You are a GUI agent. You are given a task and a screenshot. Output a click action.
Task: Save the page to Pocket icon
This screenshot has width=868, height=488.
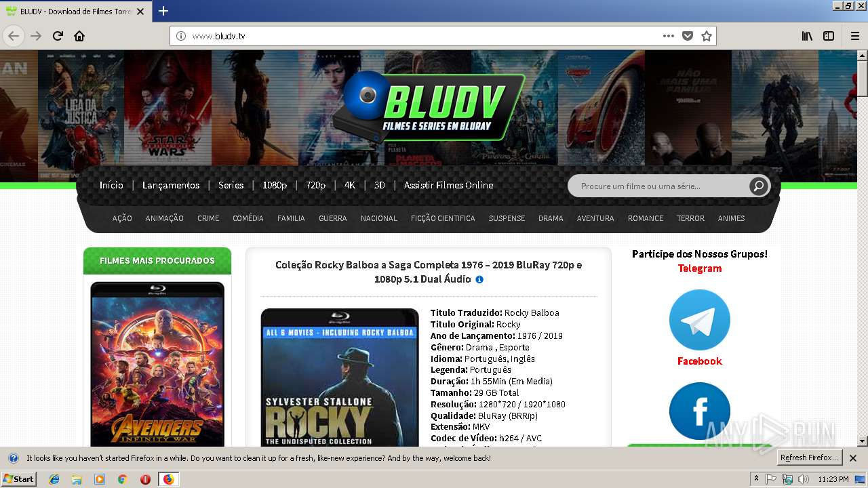tap(688, 36)
